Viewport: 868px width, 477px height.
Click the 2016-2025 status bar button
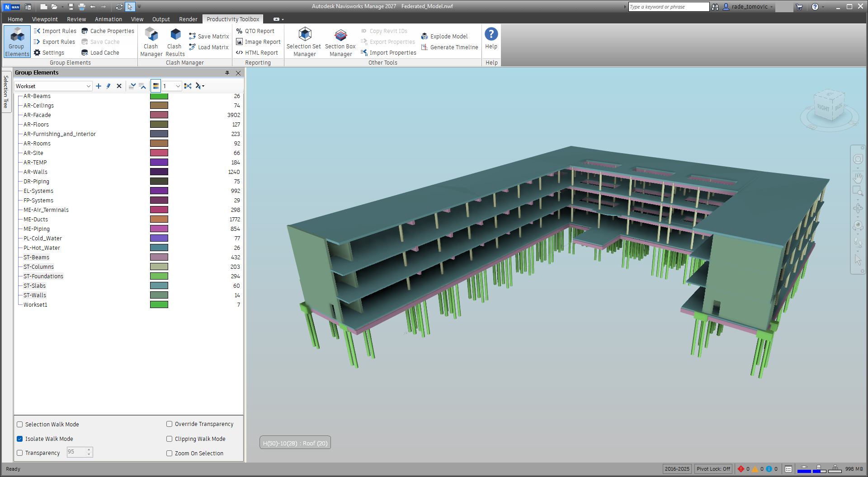coord(677,469)
